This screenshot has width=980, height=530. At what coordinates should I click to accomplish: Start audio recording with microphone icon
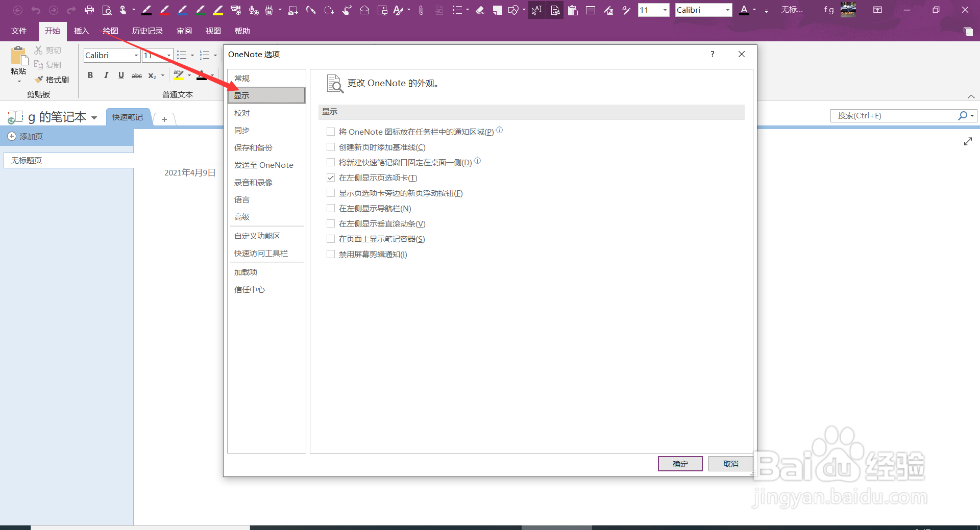253,10
